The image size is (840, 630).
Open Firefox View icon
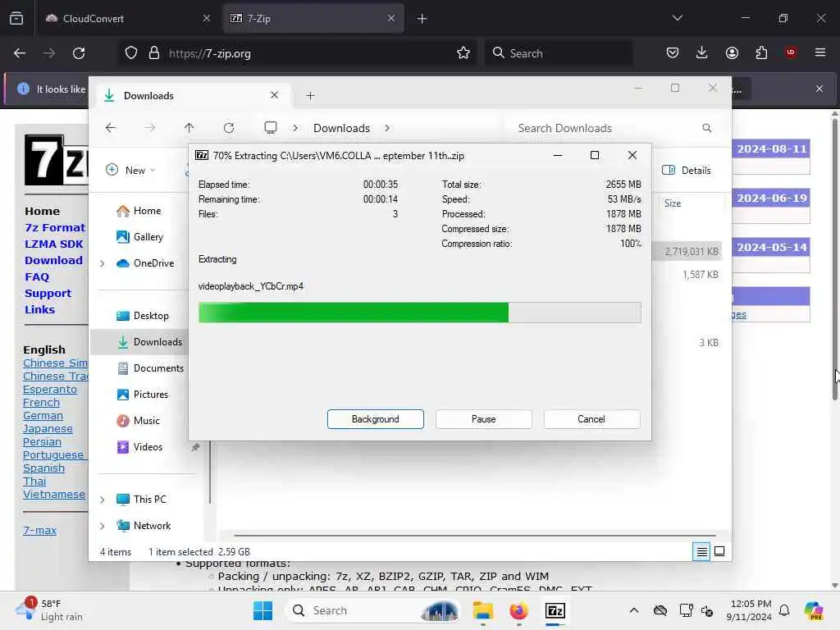16,18
